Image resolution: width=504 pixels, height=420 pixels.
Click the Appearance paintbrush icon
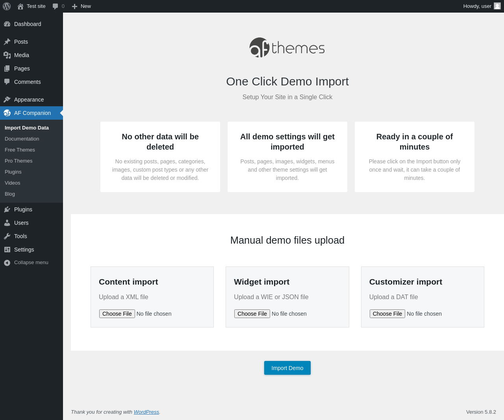click(x=7, y=100)
